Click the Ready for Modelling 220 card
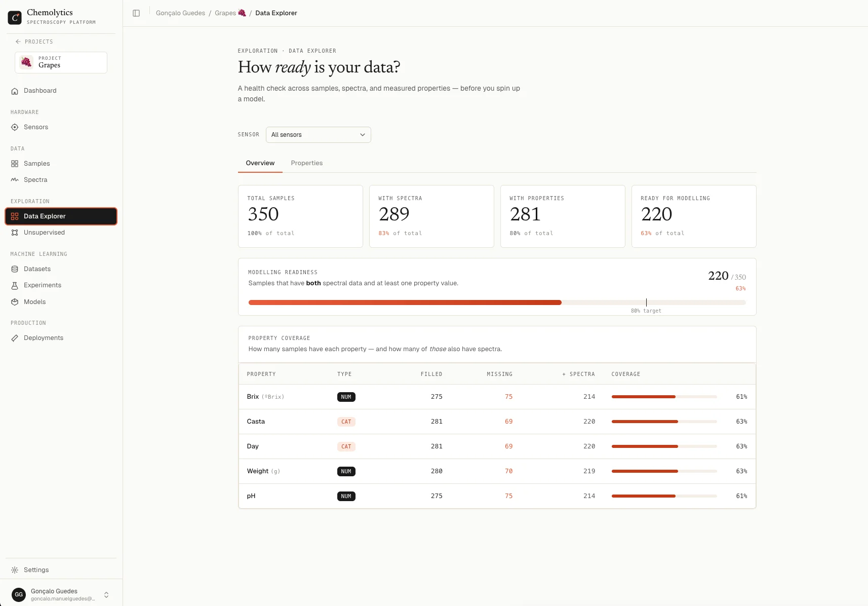This screenshot has width=868, height=606. 694,216
